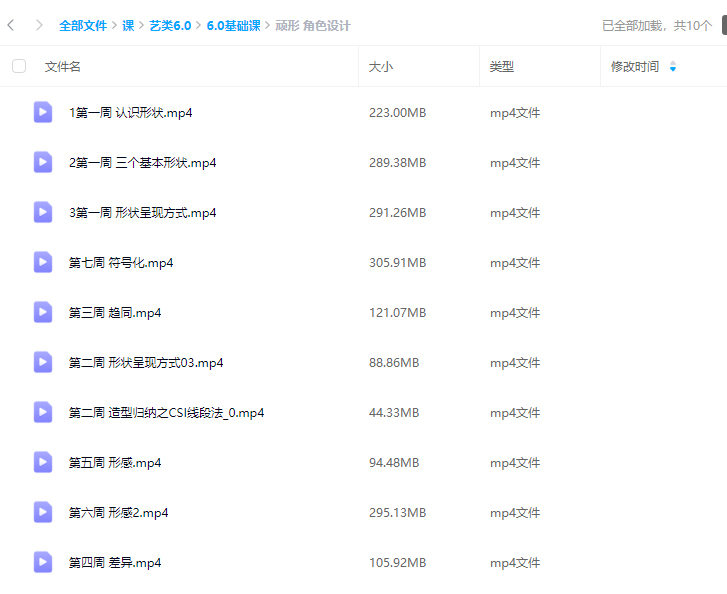This screenshot has height=594, width=727.
Task: Click video icon for 第六周 形感2.mp4
Action: click(43, 512)
